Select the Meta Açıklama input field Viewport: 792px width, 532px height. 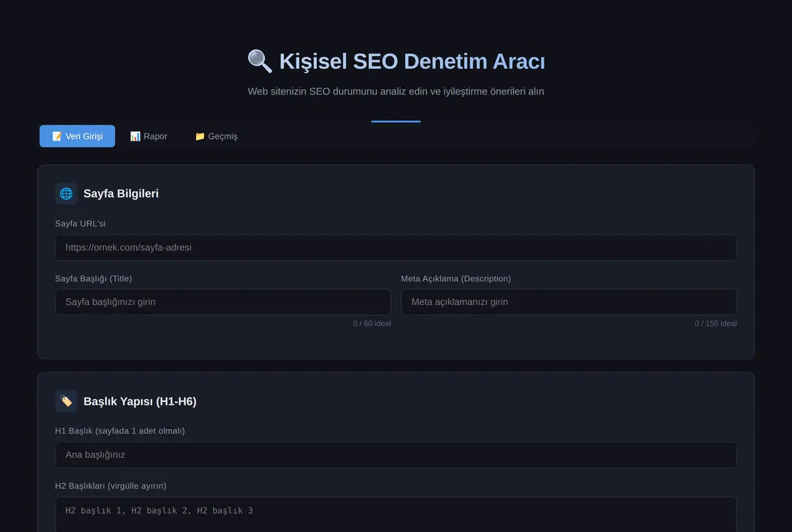[569, 302]
